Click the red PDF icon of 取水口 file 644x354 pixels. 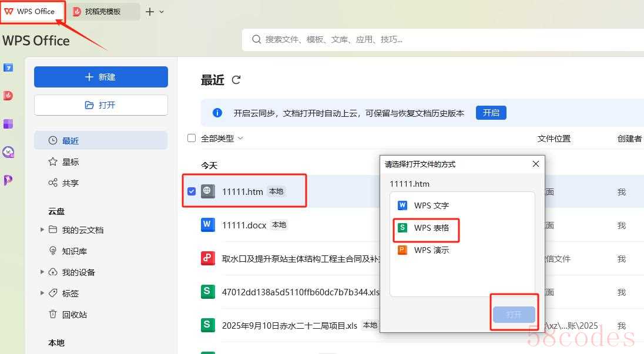[208, 258]
